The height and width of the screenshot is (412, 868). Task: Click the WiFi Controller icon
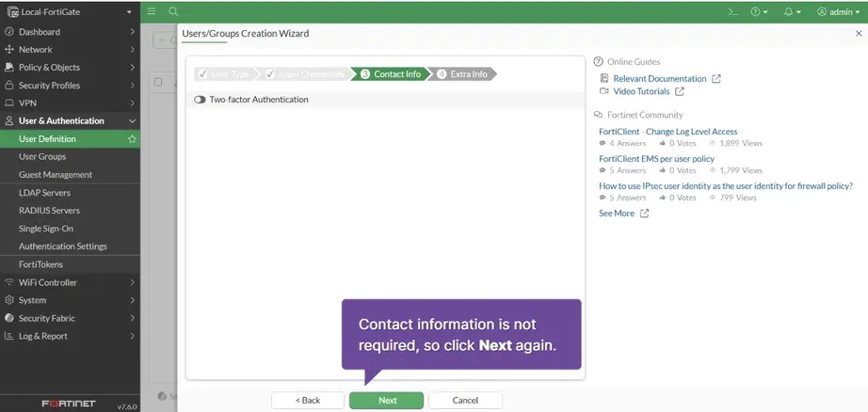click(8, 282)
